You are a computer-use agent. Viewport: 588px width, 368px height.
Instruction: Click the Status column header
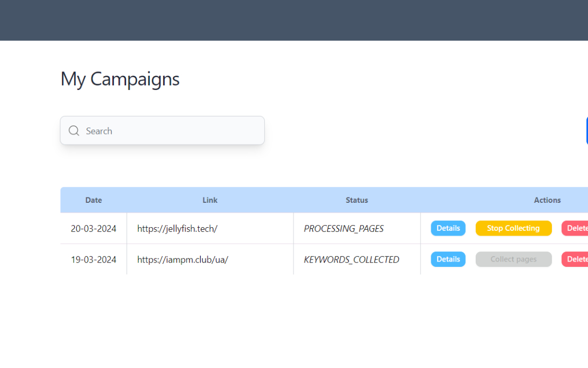357,200
